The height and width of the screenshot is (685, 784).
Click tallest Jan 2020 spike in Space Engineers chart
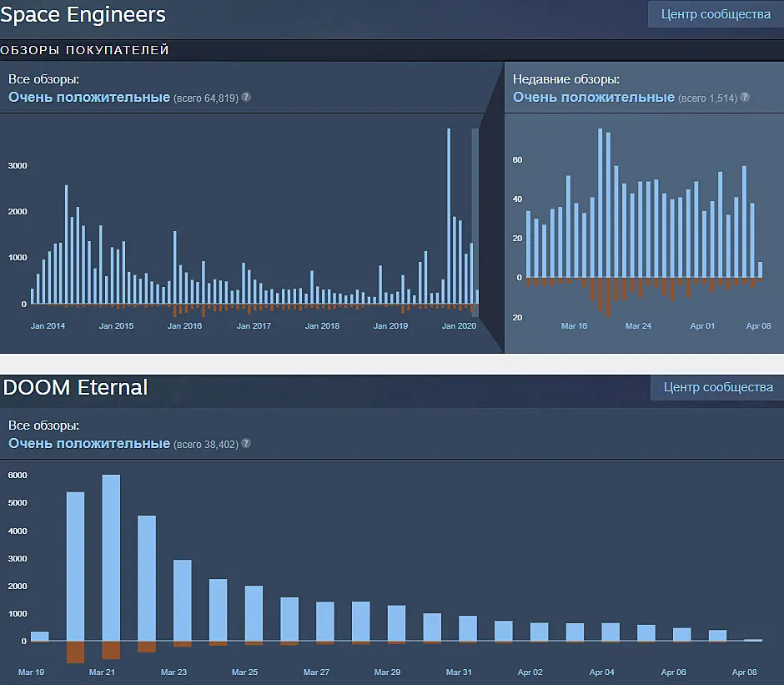coord(449,216)
